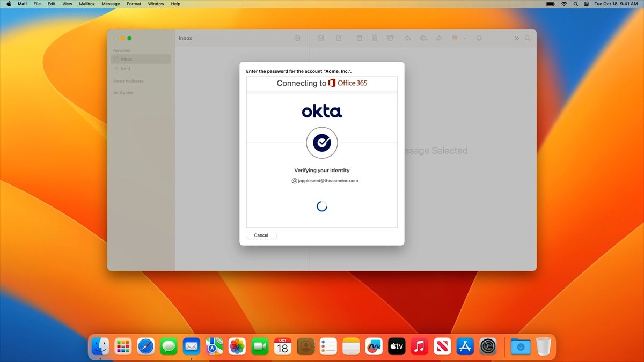644x362 pixels.
Task: Open Apple TV from the Dock
Action: tap(397, 346)
